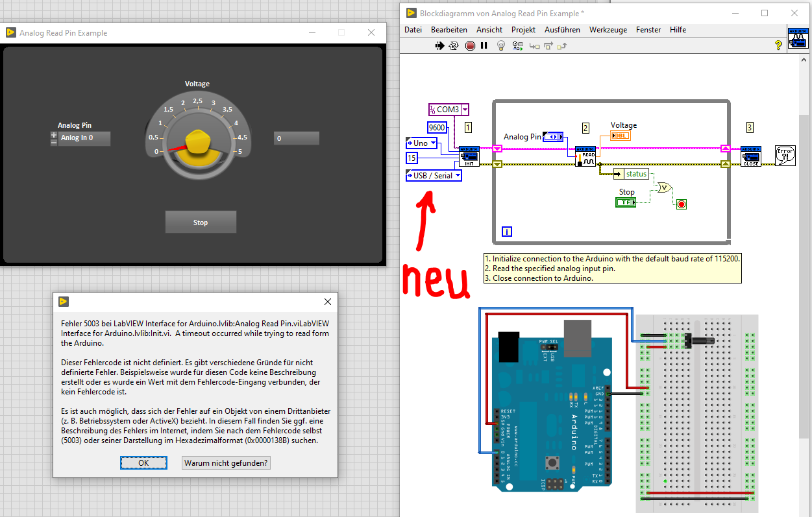The width and height of the screenshot is (812, 517).
Task: Click left yellow error shift register
Action: click(497, 164)
